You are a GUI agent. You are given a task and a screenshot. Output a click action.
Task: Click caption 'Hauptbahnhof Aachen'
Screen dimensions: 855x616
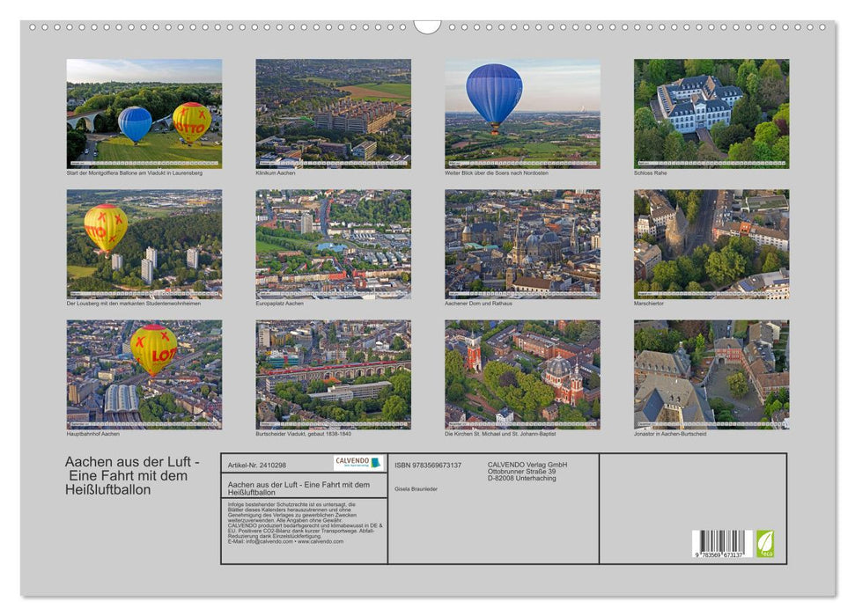coord(92,434)
